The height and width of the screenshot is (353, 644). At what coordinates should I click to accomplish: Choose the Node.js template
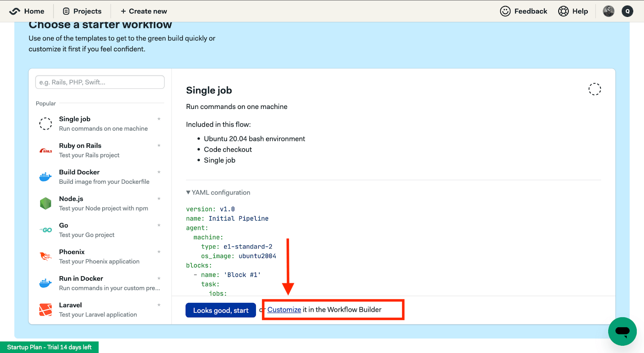click(100, 203)
